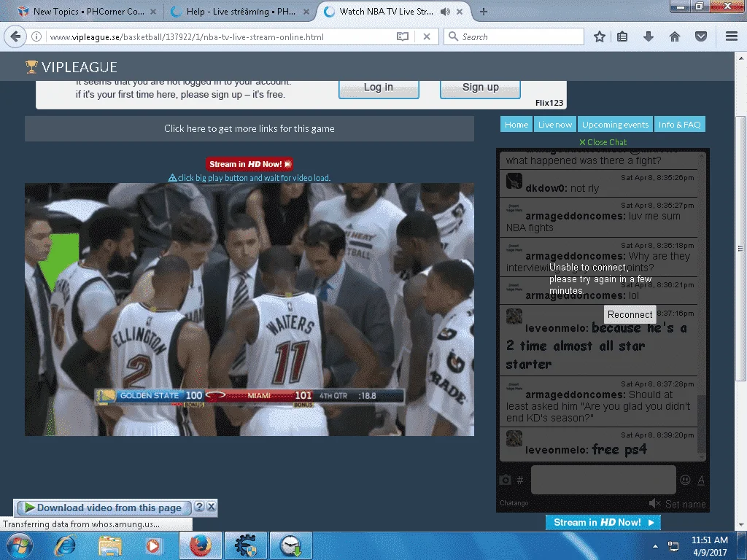Close the chat via Close Chat link
Image resolution: width=747 pixels, height=560 pixels.
pyautogui.click(x=603, y=142)
